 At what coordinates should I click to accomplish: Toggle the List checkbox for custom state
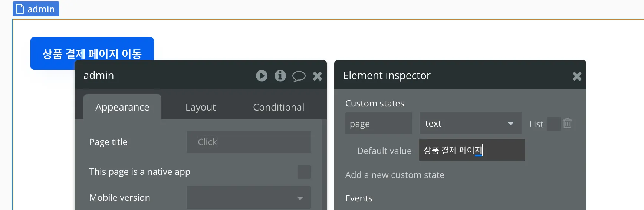(553, 124)
